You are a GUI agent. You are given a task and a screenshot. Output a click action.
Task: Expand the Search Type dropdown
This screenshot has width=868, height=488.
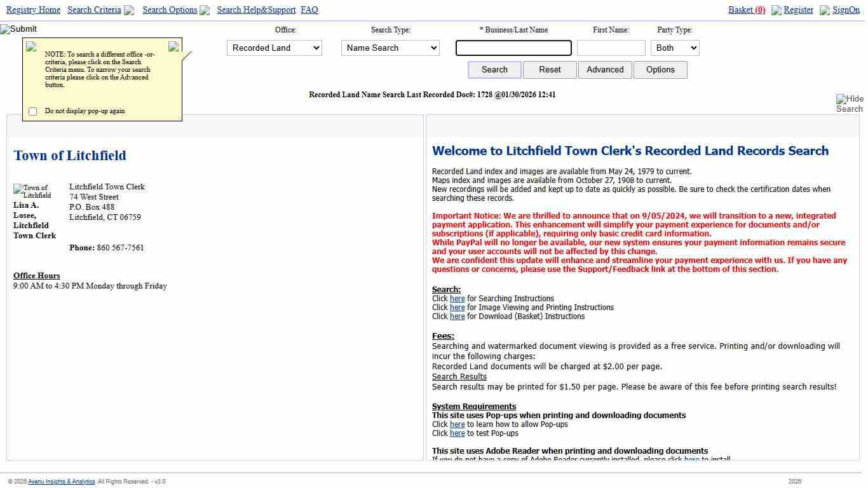390,48
